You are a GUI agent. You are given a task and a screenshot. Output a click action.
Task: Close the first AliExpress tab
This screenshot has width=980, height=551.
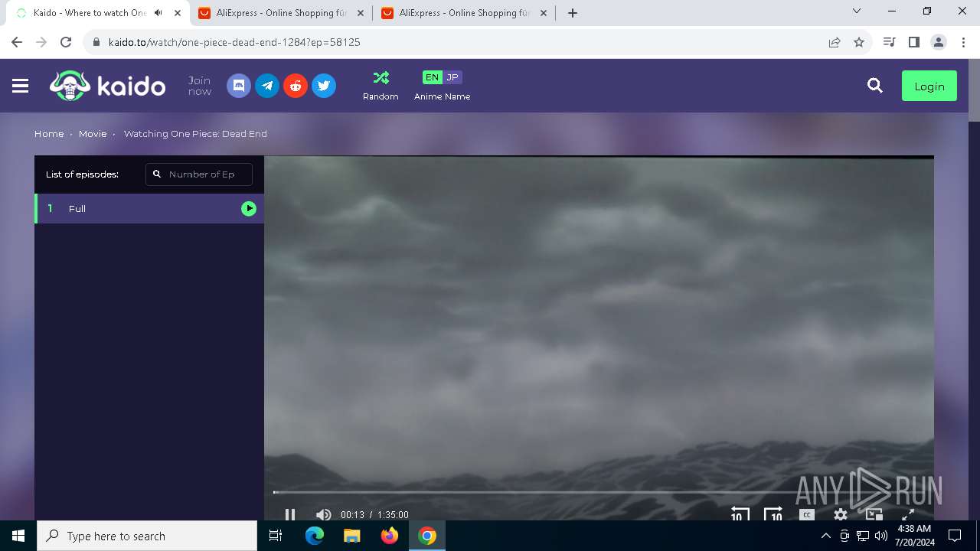pyautogui.click(x=360, y=13)
